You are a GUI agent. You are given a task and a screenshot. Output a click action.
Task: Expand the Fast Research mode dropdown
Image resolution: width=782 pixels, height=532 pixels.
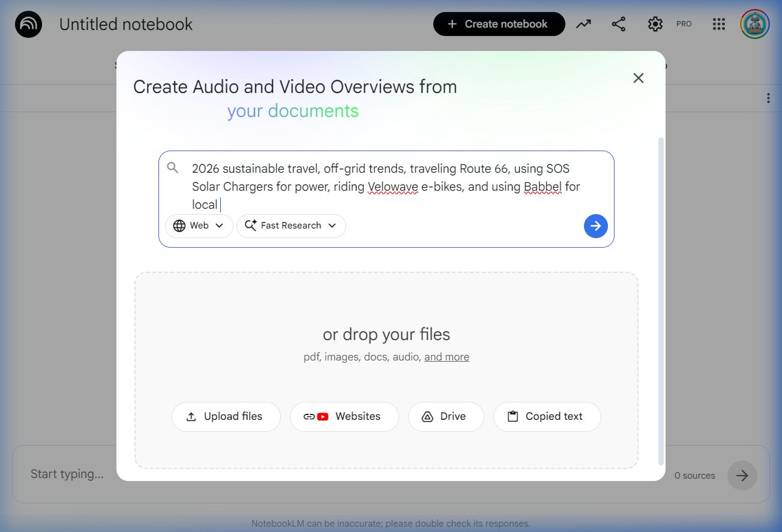[x=291, y=226]
